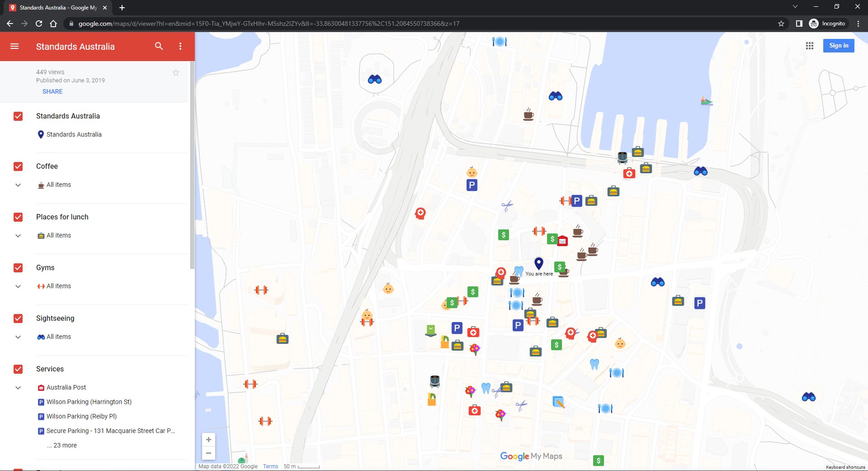Star this map with the star icon
868x471 pixels.
tap(176, 72)
